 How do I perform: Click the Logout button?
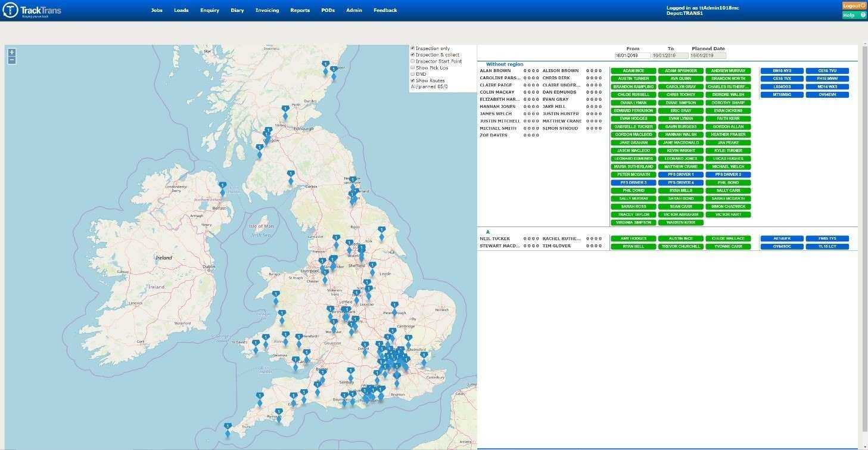point(854,5)
